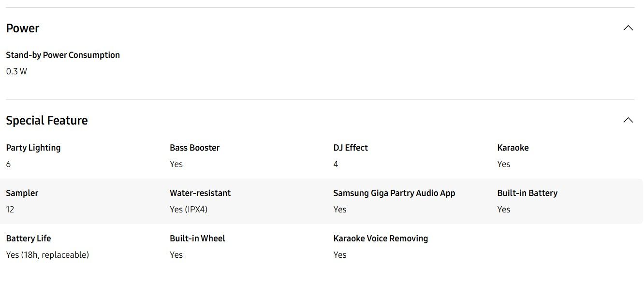Click the Battery Life label
Image resolution: width=644 pixels, height=308 pixels.
[x=29, y=238]
